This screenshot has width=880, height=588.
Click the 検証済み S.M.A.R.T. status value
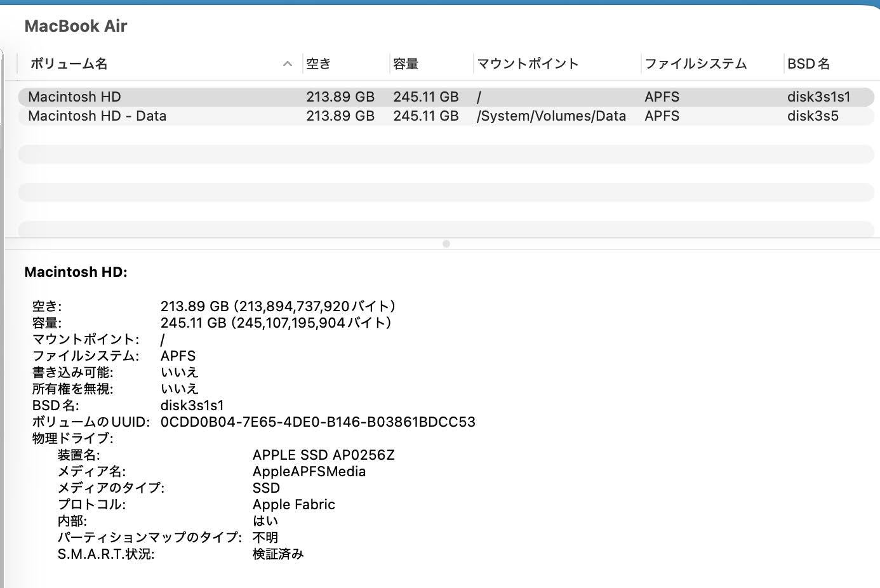(278, 554)
